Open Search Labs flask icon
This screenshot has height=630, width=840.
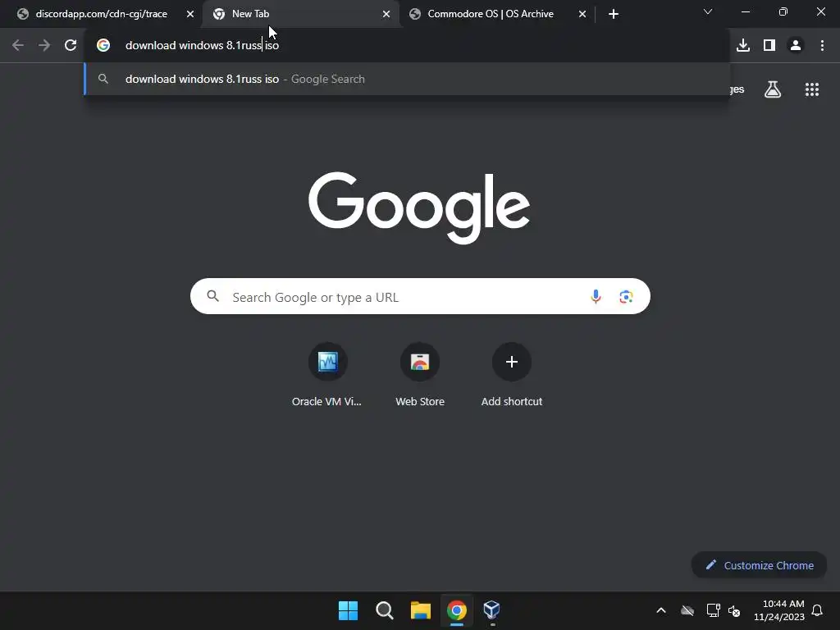(x=773, y=89)
